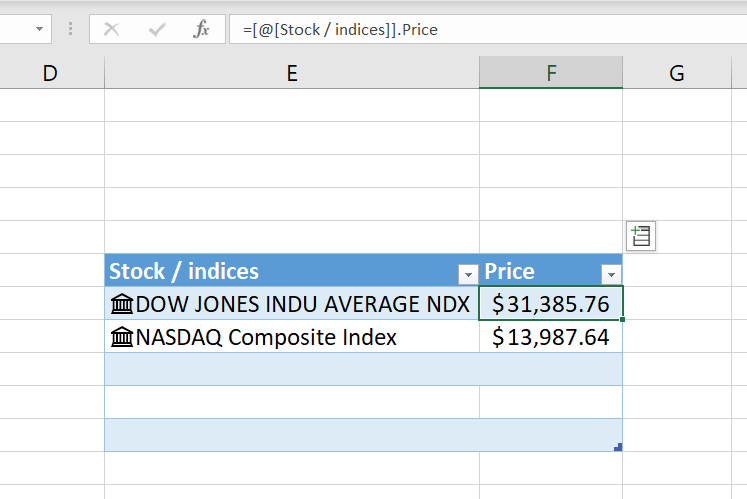This screenshot has height=499, width=747.
Task: Select the $13,987.64 price cell
Action: pyautogui.click(x=551, y=337)
